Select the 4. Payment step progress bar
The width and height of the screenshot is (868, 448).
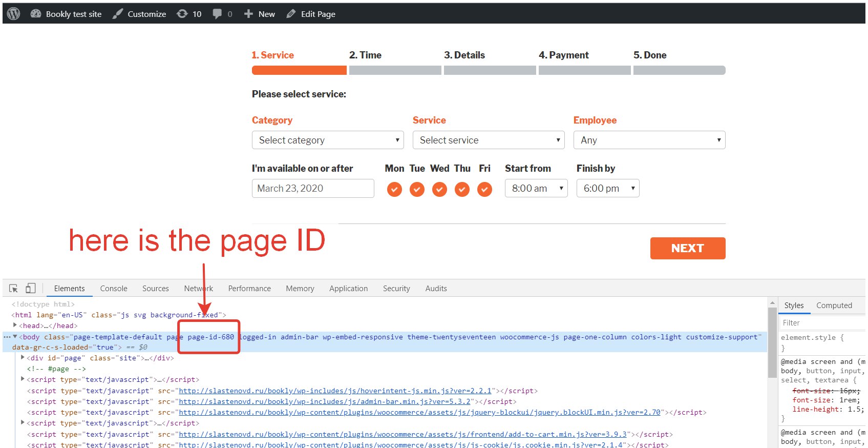(x=585, y=70)
